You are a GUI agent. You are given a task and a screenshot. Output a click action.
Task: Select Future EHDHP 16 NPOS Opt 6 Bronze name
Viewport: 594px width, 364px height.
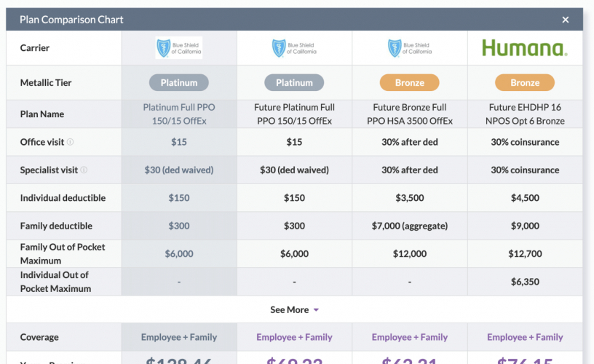click(525, 114)
